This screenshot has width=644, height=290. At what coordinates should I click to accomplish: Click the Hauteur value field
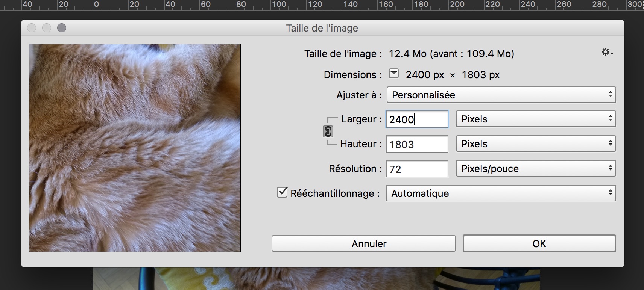point(417,144)
